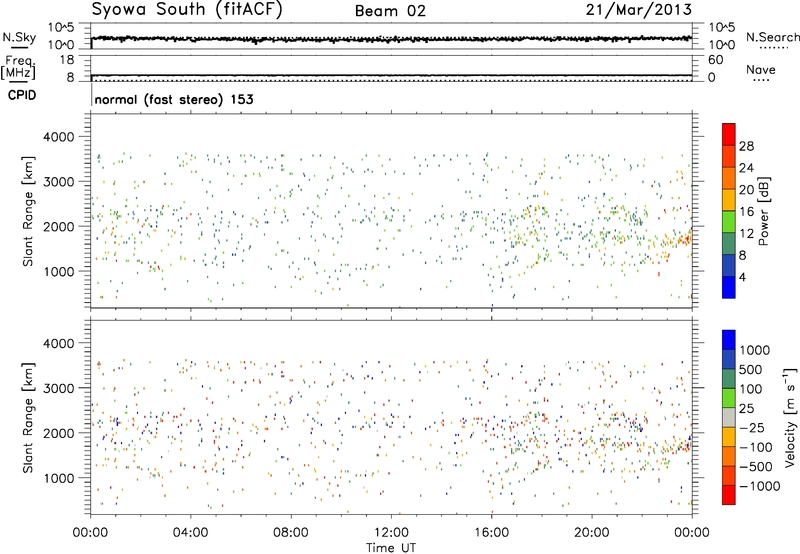Click the '-500' velocity colorbar tick
The height and width of the screenshot is (554, 800).
click(x=755, y=467)
